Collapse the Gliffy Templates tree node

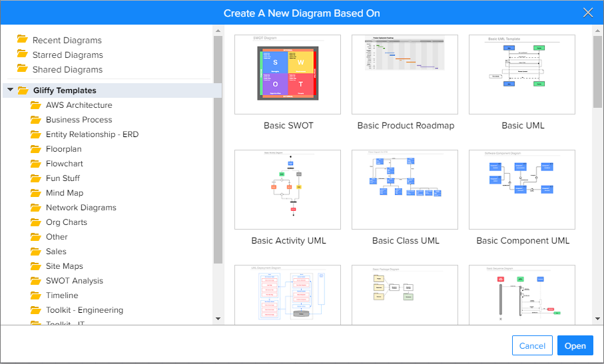click(10, 91)
